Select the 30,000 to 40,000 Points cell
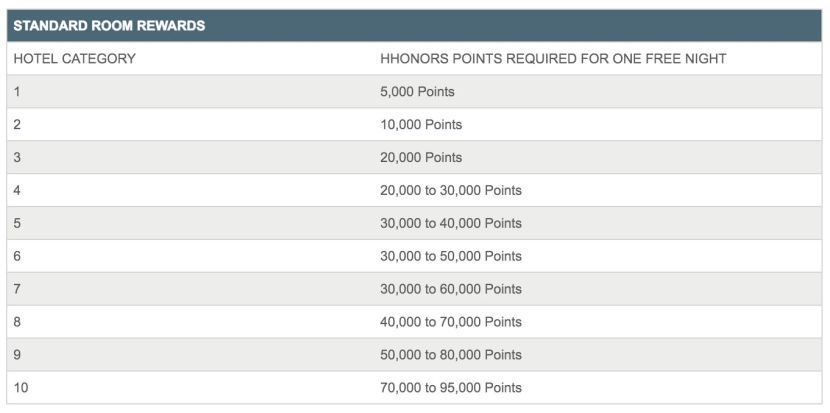 [x=451, y=224]
